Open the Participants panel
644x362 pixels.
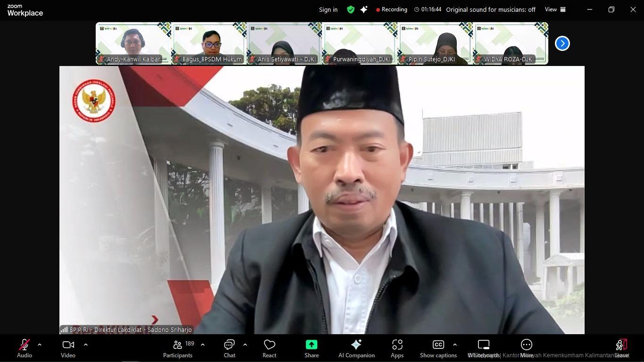[178, 348]
